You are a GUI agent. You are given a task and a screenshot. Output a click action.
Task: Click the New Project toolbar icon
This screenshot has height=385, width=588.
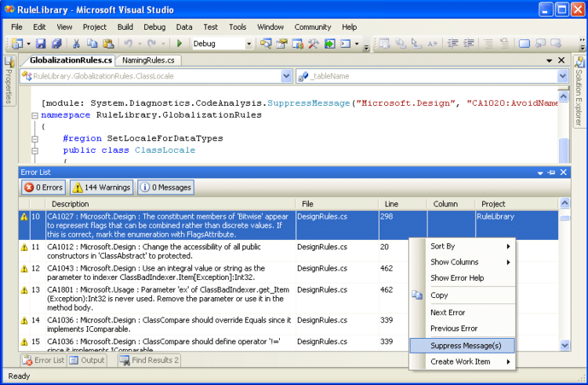[17, 44]
